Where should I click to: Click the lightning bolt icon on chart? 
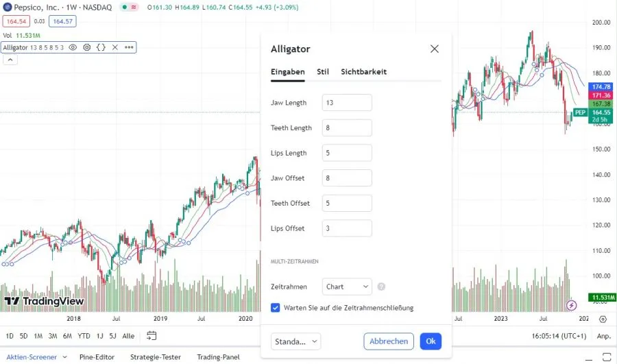572,304
